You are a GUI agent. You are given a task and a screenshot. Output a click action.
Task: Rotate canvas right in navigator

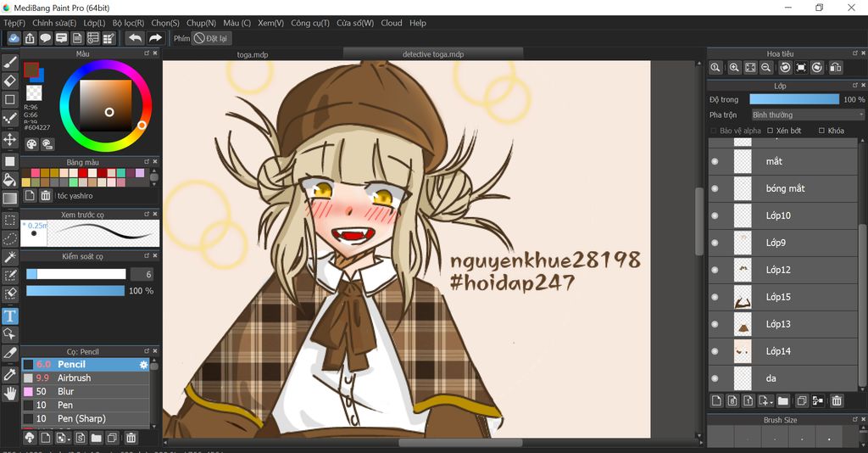(817, 68)
